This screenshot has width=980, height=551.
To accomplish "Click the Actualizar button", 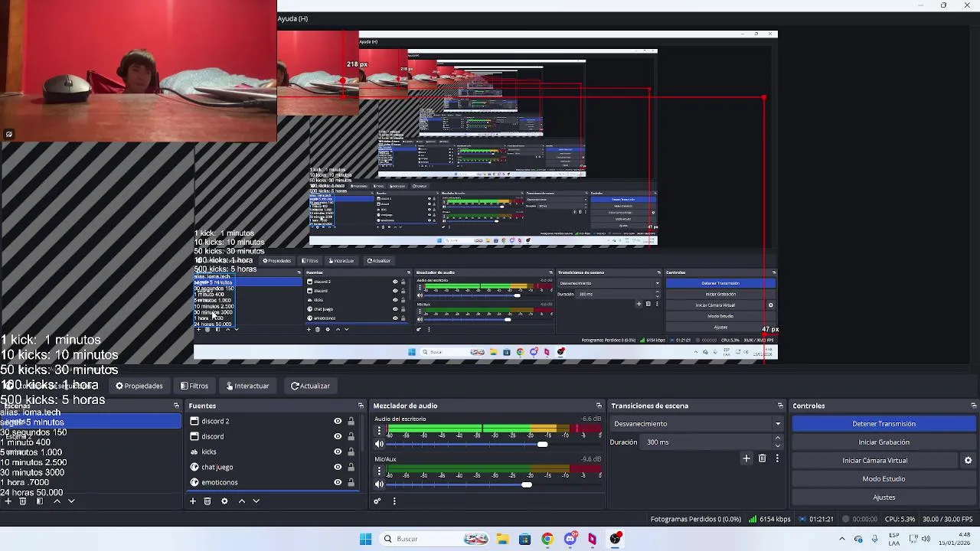I will click(310, 386).
